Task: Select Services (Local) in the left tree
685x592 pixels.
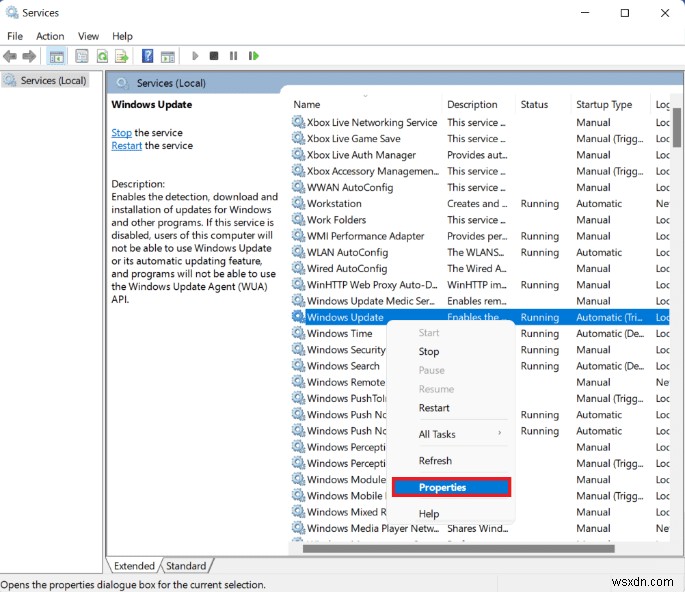Action: [x=53, y=80]
